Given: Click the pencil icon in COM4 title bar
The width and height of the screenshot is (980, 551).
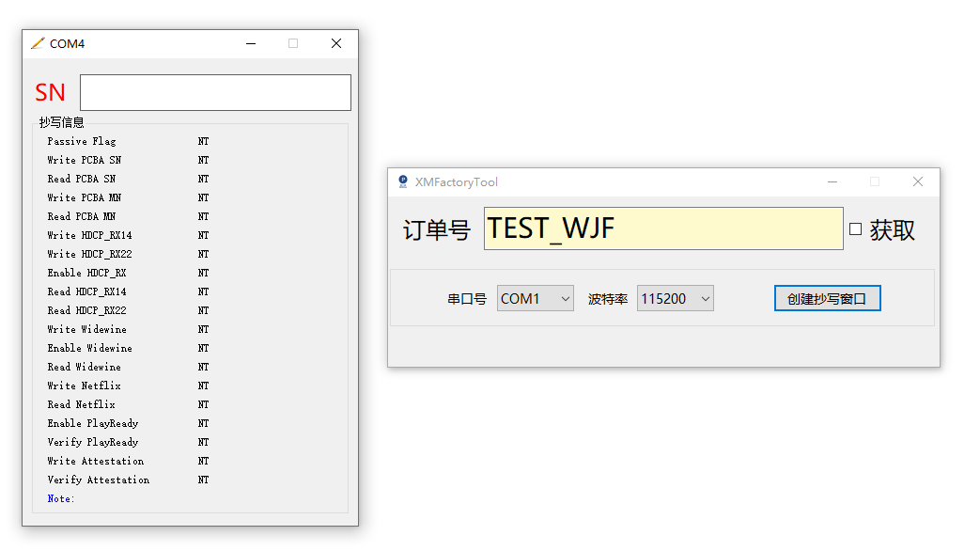Looking at the screenshot, I should click(x=39, y=43).
